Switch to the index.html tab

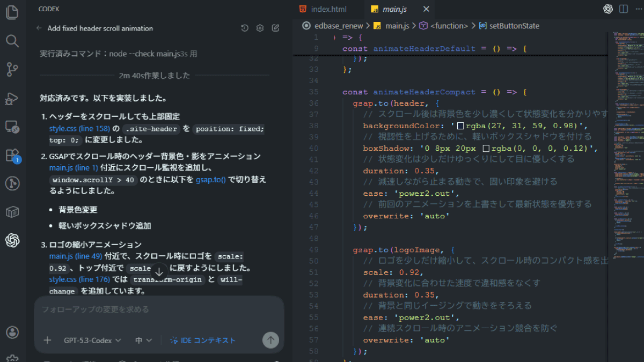click(x=328, y=9)
